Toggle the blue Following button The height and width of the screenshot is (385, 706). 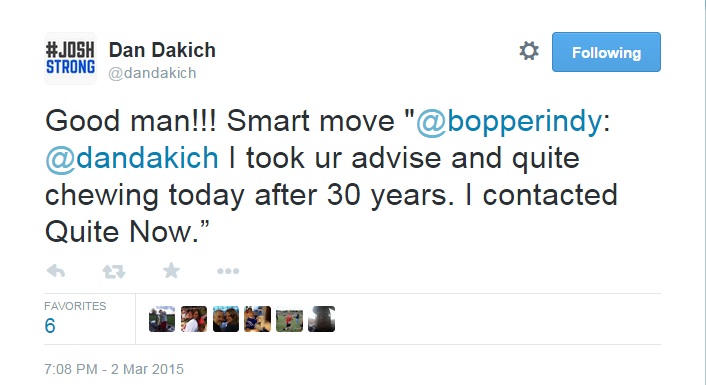[x=606, y=52]
